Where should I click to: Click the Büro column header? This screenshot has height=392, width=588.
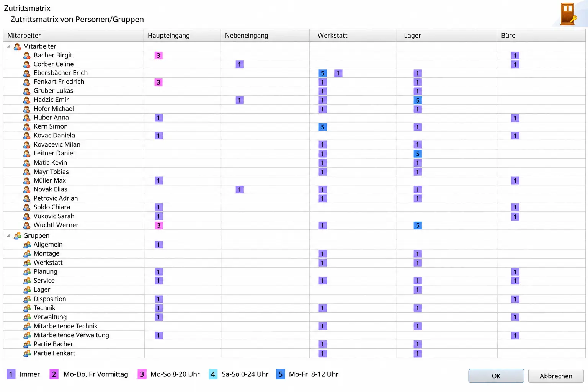[x=541, y=36]
